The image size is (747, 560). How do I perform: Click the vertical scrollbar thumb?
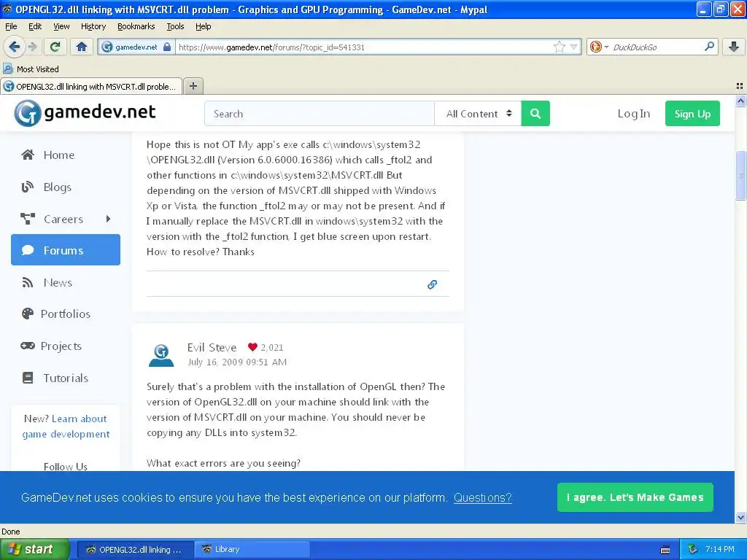click(740, 175)
